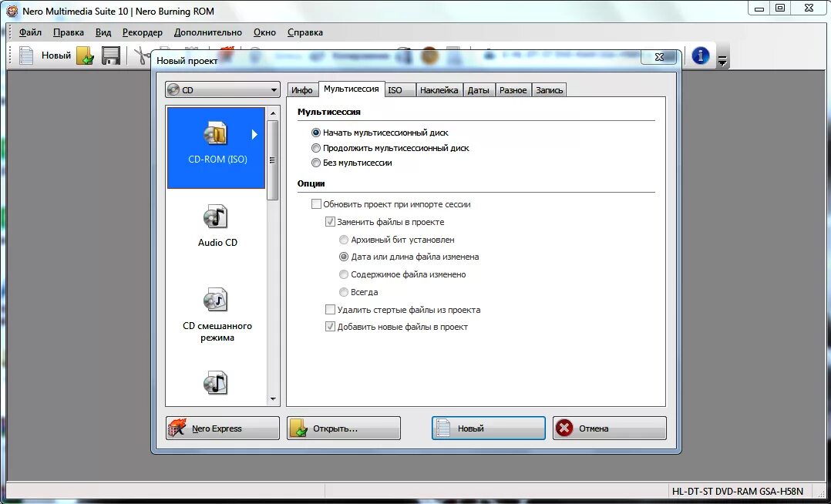Open the Даты tab
Screen dimensions: 831x504
click(x=478, y=90)
